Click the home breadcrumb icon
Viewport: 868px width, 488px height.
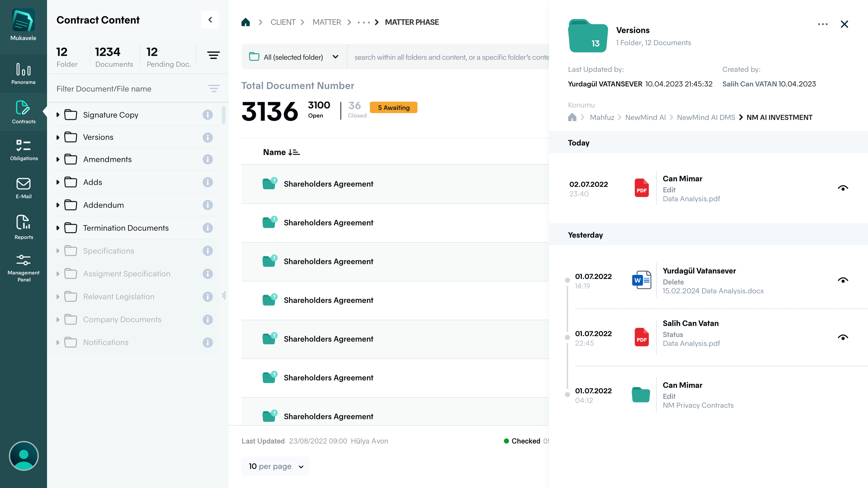[x=246, y=22]
